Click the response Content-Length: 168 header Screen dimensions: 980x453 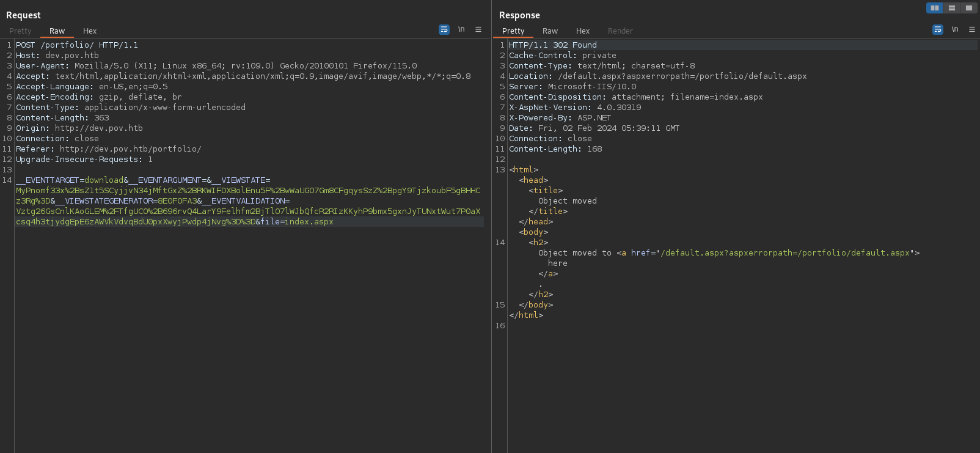[555, 149]
